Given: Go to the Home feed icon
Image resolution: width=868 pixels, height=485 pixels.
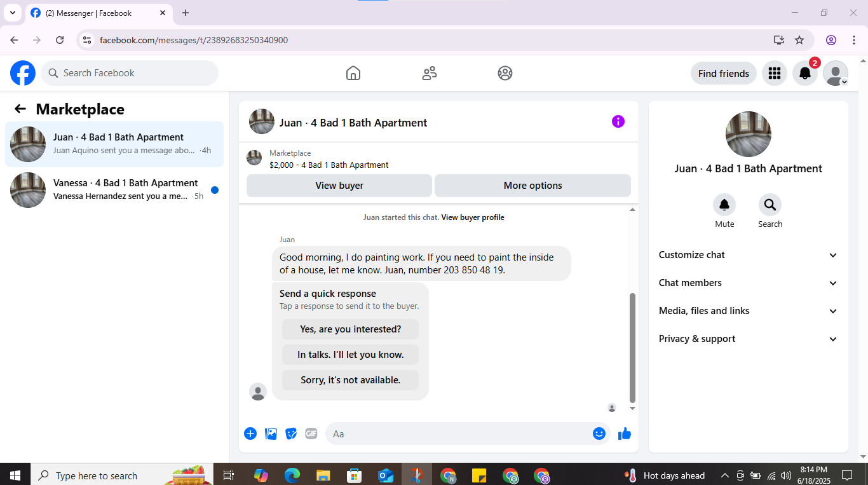Looking at the screenshot, I should (353, 73).
